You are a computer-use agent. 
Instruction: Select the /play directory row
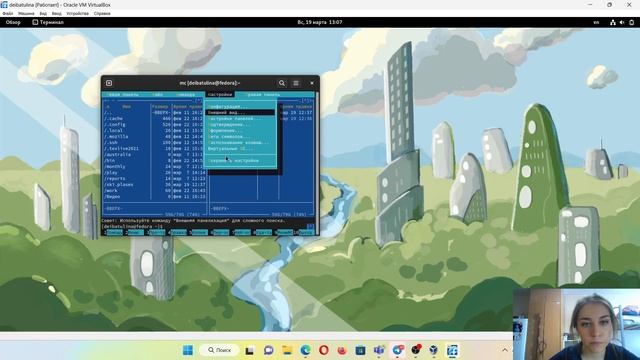[x=155, y=173]
